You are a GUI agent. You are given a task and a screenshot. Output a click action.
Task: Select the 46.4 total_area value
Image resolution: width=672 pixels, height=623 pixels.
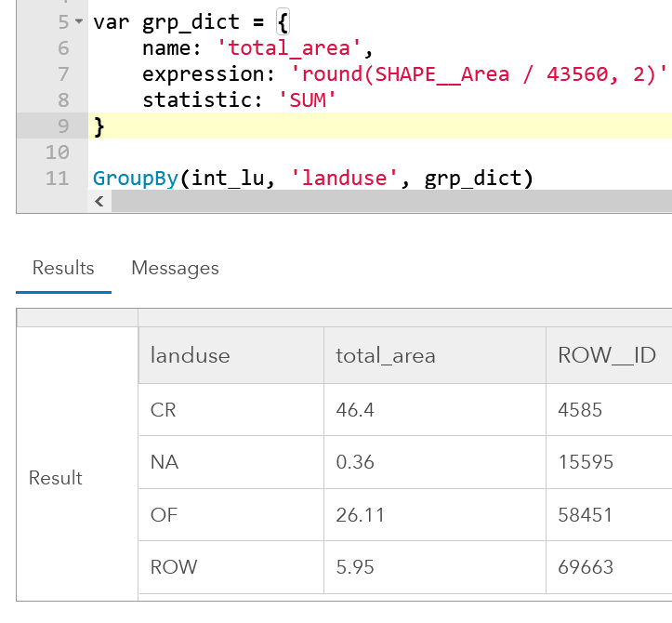tap(355, 409)
